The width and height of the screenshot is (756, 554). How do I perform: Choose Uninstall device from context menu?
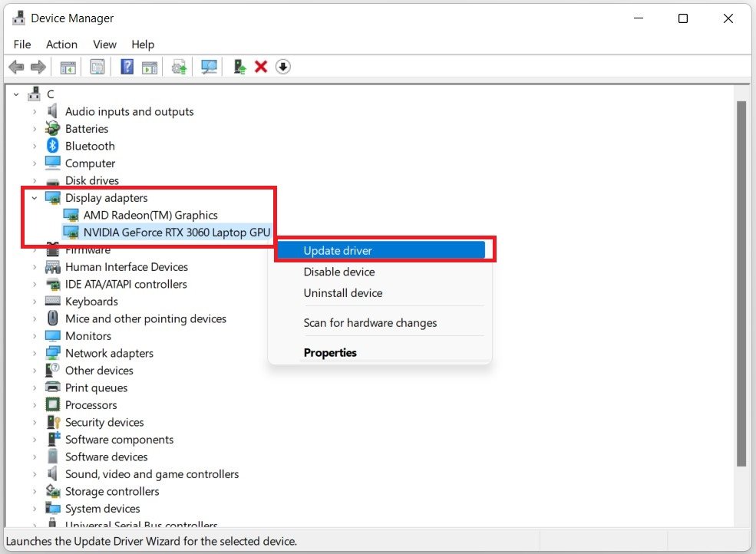[381, 292]
